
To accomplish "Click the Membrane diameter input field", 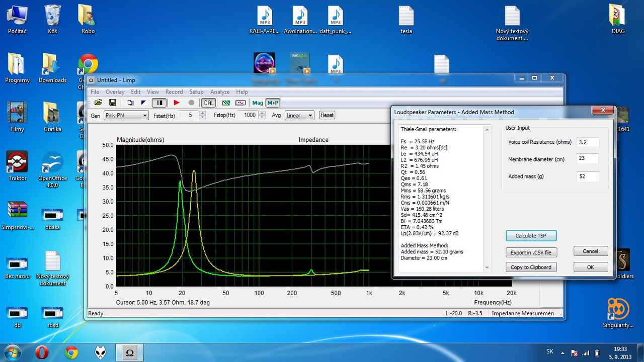I will coord(588,159).
